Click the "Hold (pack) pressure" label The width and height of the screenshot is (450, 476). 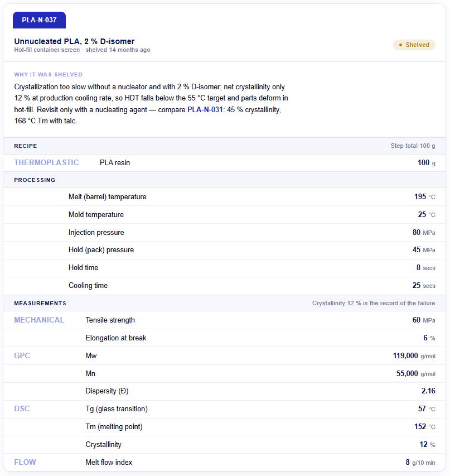pos(101,250)
